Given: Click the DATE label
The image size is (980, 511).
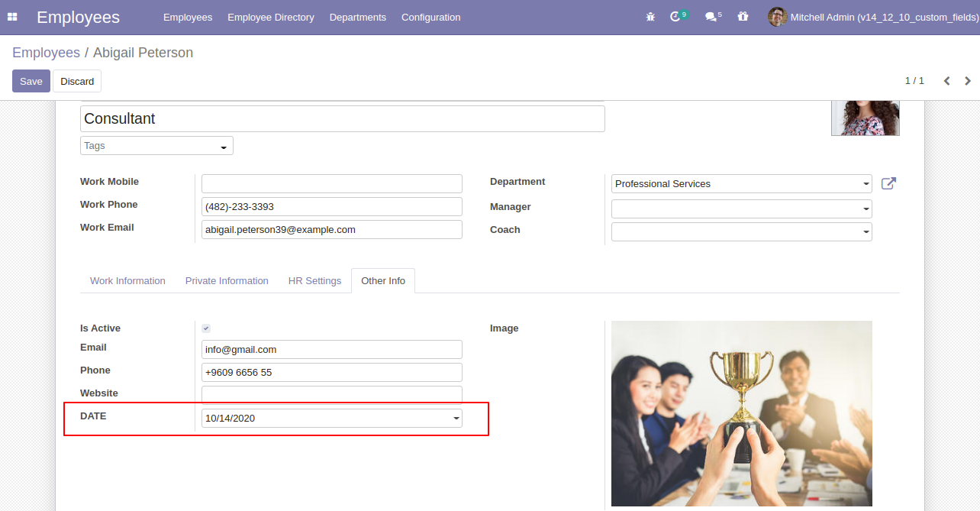Looking at the screenshot, I should coord(93,416).
